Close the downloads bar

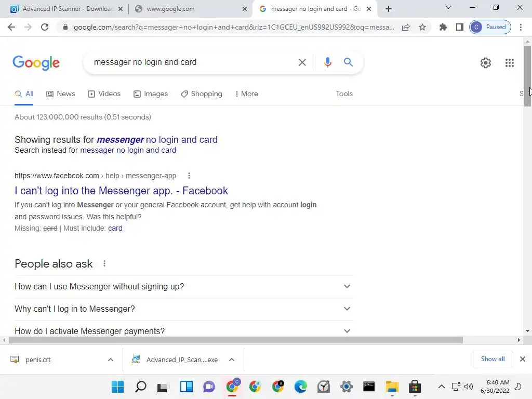coord(523,359)
